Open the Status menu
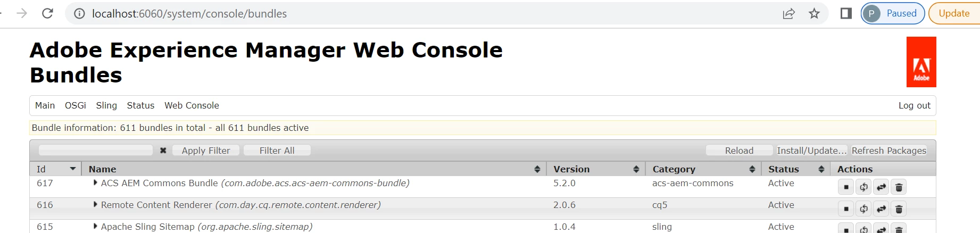 tap(140, 105)
